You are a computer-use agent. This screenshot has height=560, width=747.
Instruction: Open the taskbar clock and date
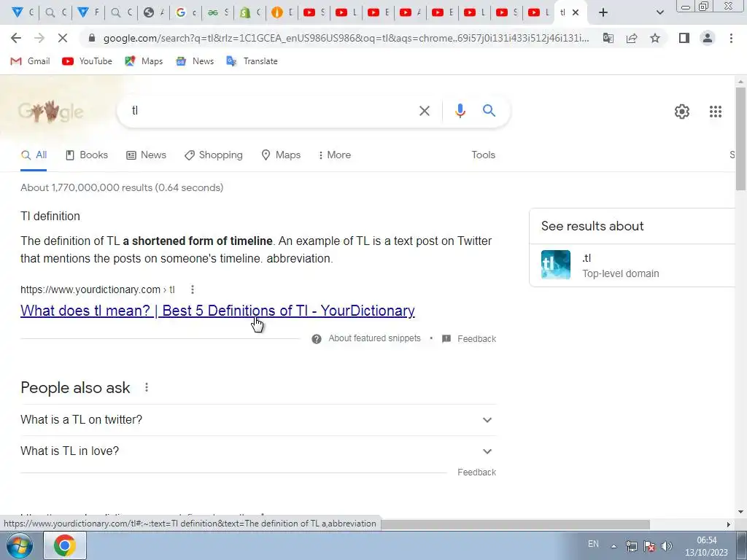point(706,546)
